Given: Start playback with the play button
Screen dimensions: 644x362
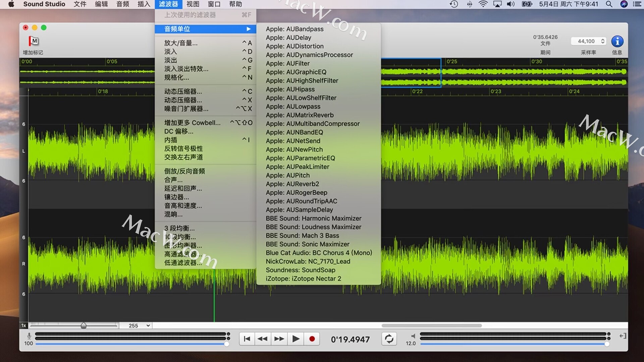Looking at the screenshot, I should coord(296,339).
